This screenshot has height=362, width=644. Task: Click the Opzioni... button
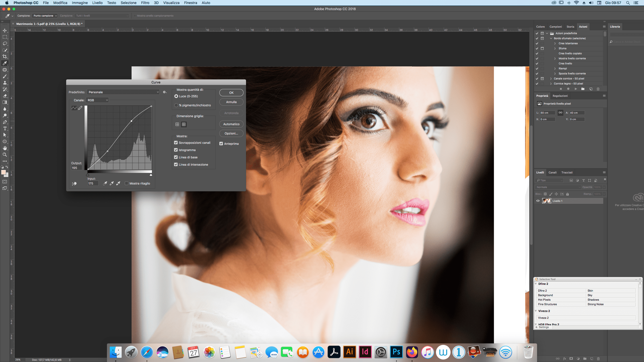pyautogui.click(x=231, y=133)
